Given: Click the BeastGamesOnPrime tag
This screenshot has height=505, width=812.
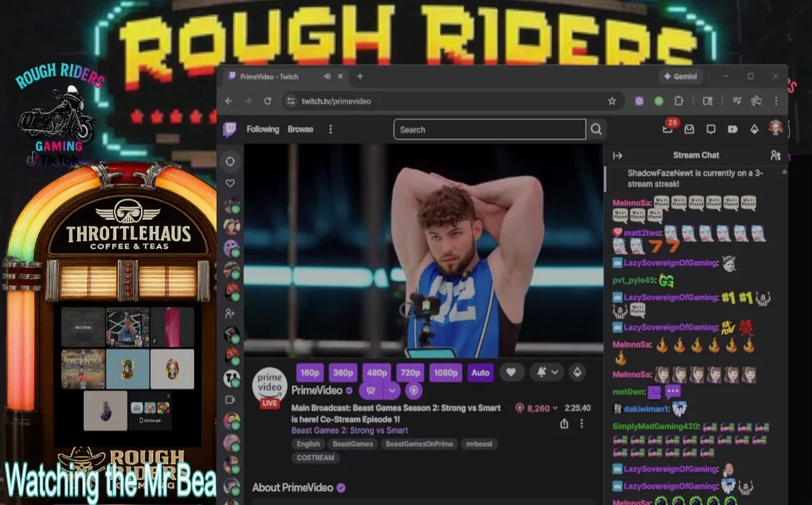Looking at the screenshot, I should point(419,444).
